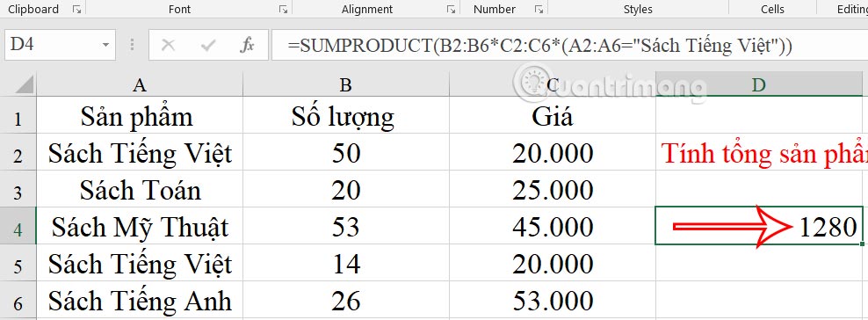Click inside the SUMPRODUCT formula bar

[569, 45]
